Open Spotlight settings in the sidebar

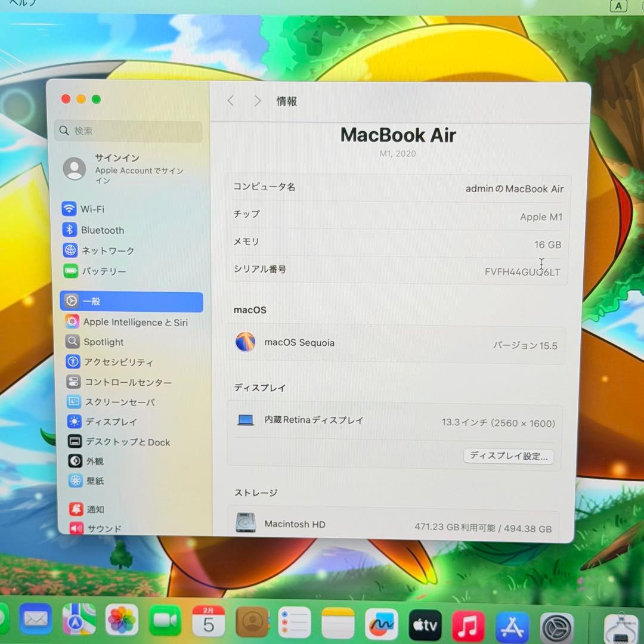coord(103,342)
